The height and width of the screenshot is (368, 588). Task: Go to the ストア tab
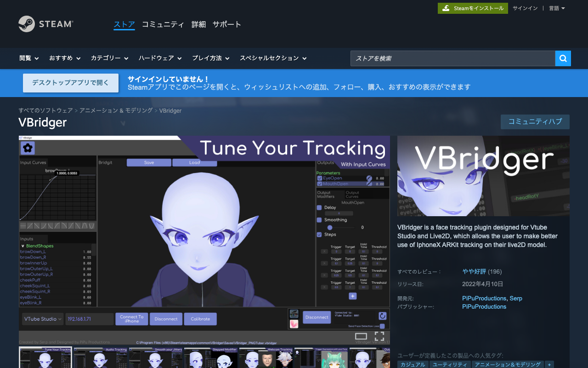tap(124, 24)
